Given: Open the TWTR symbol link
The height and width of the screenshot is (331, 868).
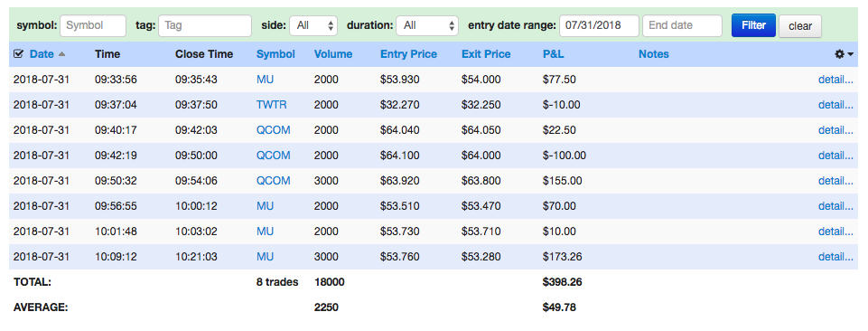Looking at the screenshot, I should click(272, 105).
